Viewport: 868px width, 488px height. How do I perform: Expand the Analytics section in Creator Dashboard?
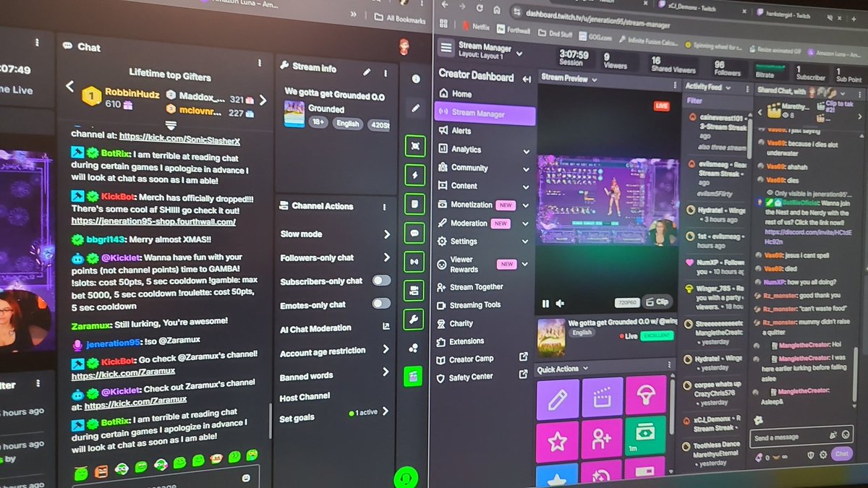526,150
